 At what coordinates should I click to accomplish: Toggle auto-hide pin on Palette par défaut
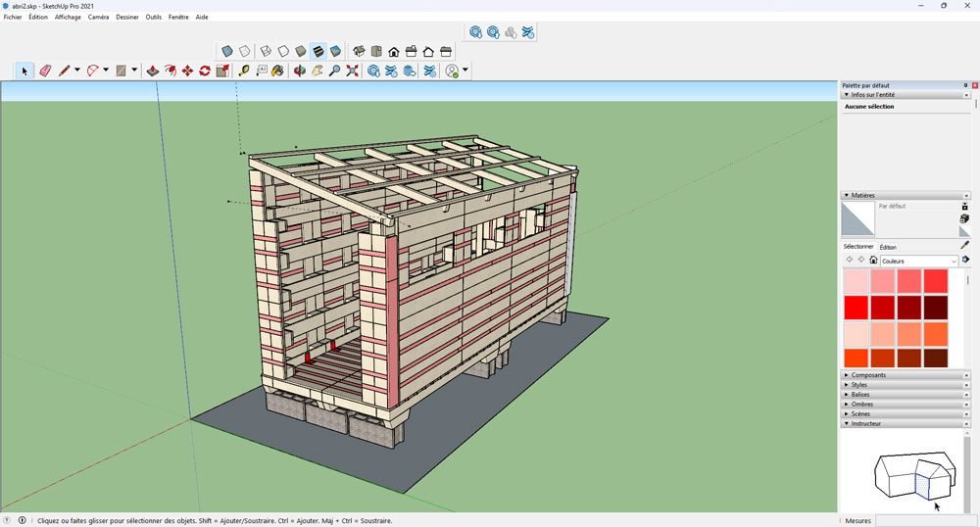point(965,85)
